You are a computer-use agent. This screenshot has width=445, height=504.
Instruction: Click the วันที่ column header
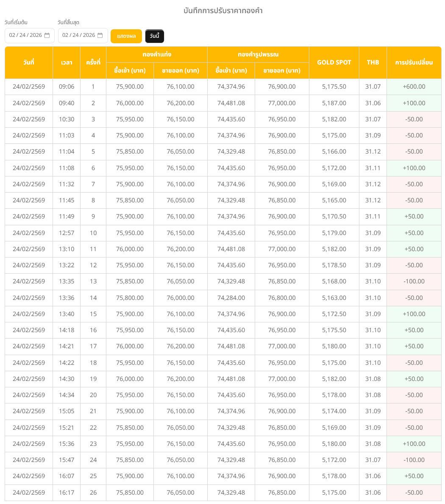pyautogui.click(x=29, y=62)
